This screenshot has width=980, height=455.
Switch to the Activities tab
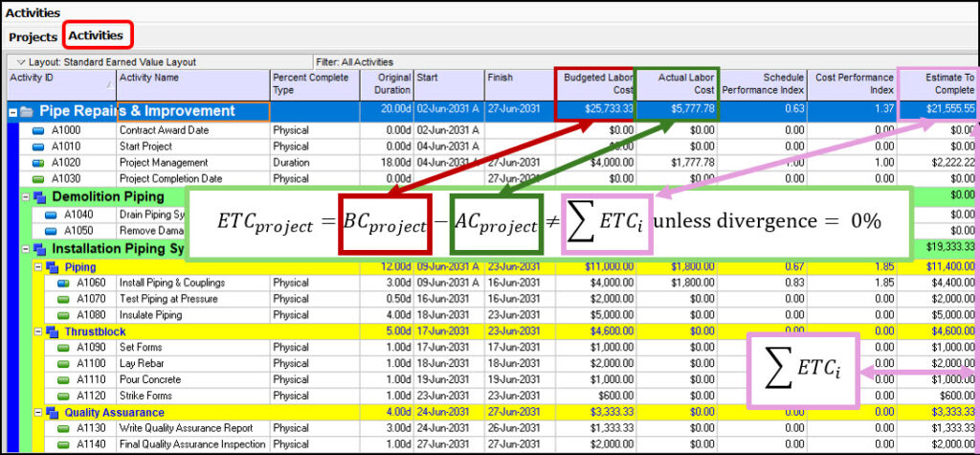[96, 35]
